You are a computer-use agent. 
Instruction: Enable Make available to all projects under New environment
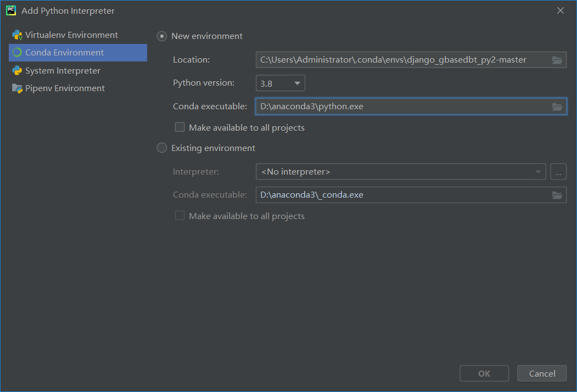[x=180, y=127]
